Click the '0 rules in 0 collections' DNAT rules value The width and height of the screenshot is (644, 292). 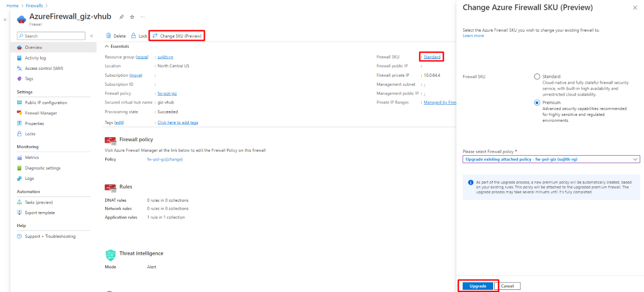[167, 200]
